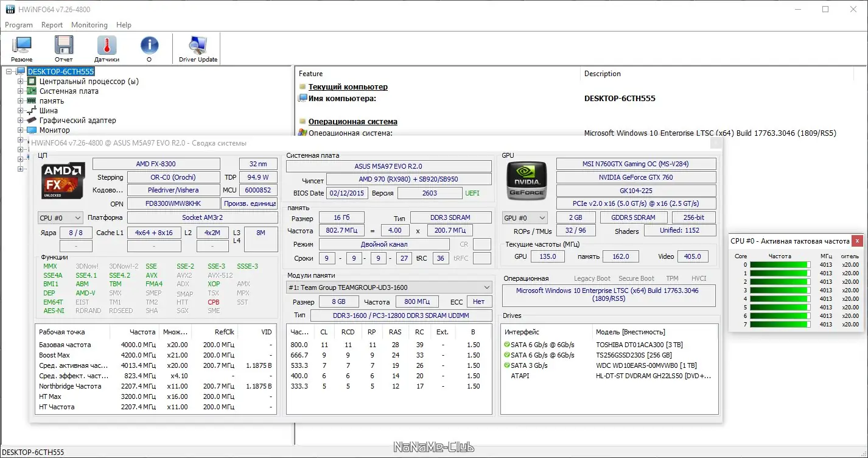Click the FMA4 CPU feature label
Screen dimensions: 868x458
(x=154, y=284)
